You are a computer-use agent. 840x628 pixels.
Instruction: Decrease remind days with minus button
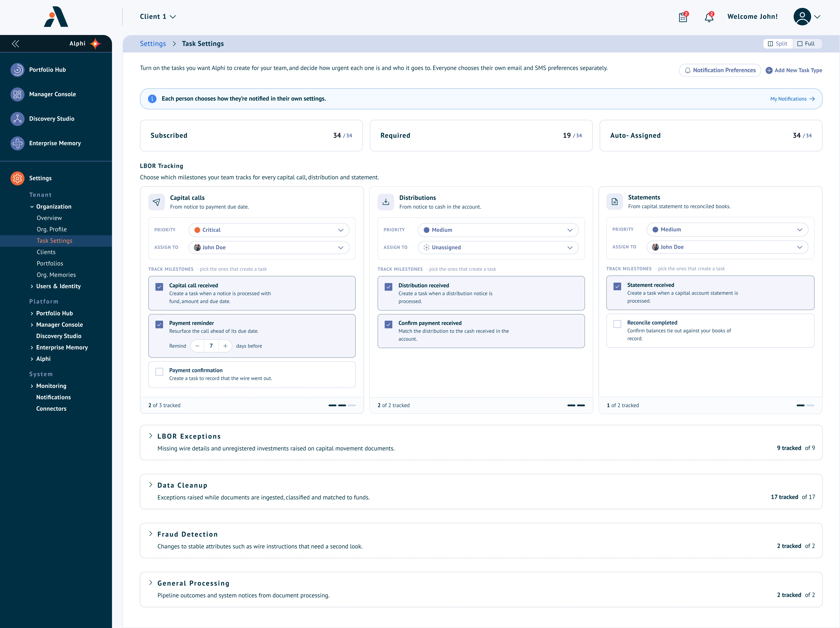[x=198, y=346]
